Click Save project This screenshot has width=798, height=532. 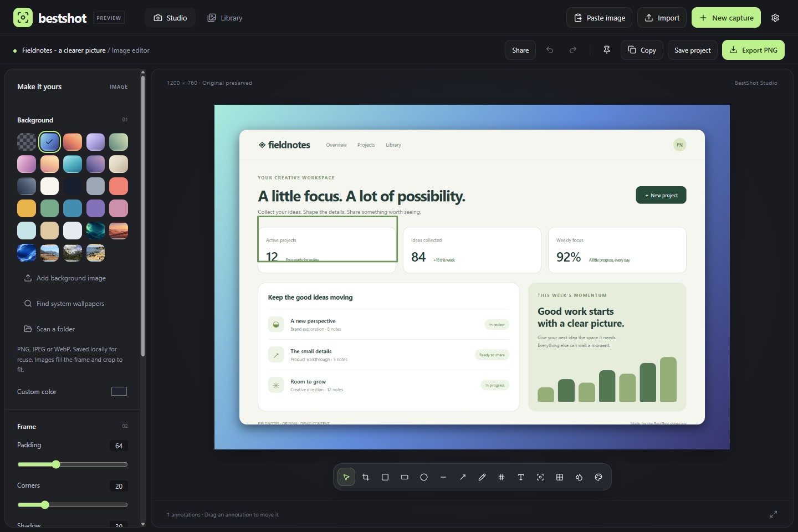(693, 50)
